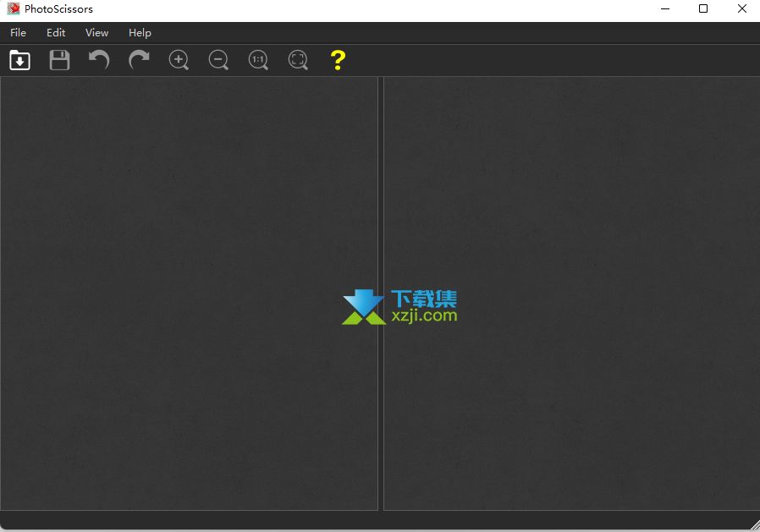Click the left source image panel
Image resolution: width=760 pixels, height=532 pixels.
(x=189, y=293)
